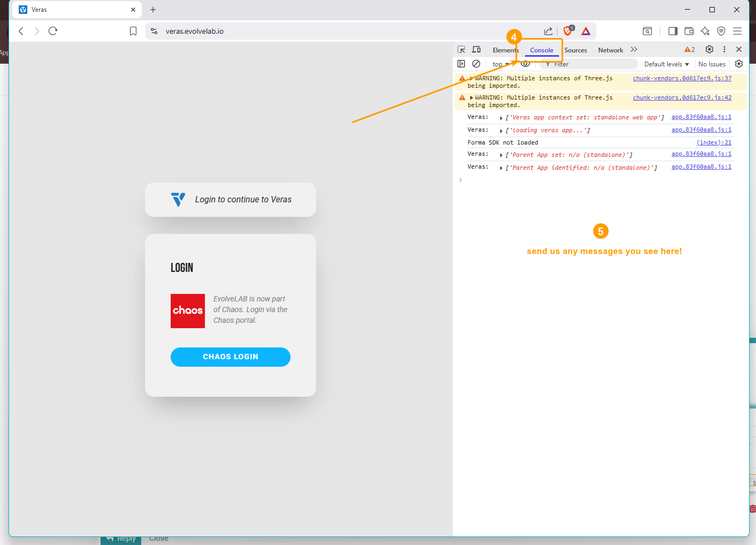
Task: Click the No Issues button
Action: (712, 64)
